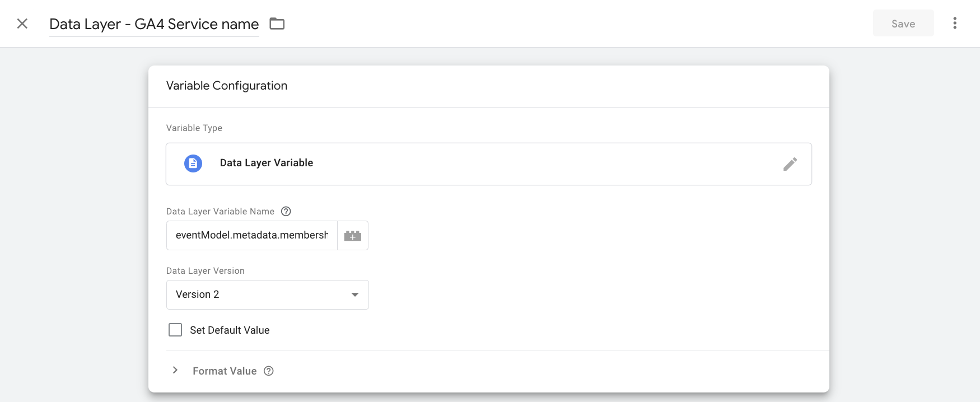
Task: Enable the Set Default Value checkbox
Action: 175,330
